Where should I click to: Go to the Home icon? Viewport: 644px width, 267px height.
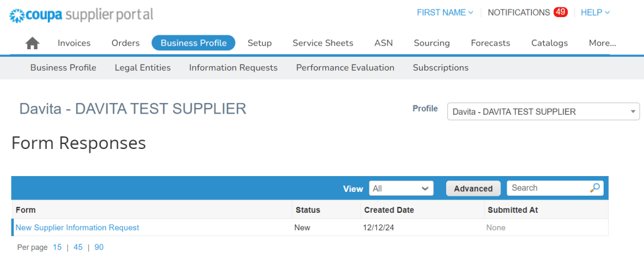pyautogui.click(x=32, y=43)
